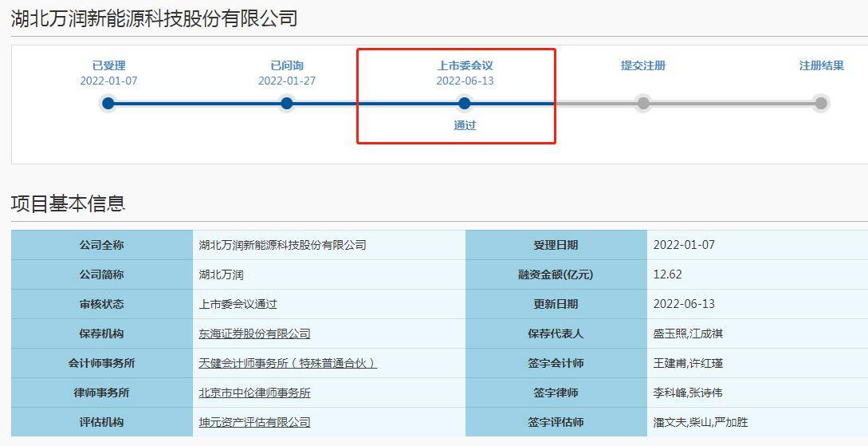Click the 公司全称 header cell
Screen dimensions: 868x446
click(x=102, y=245)
